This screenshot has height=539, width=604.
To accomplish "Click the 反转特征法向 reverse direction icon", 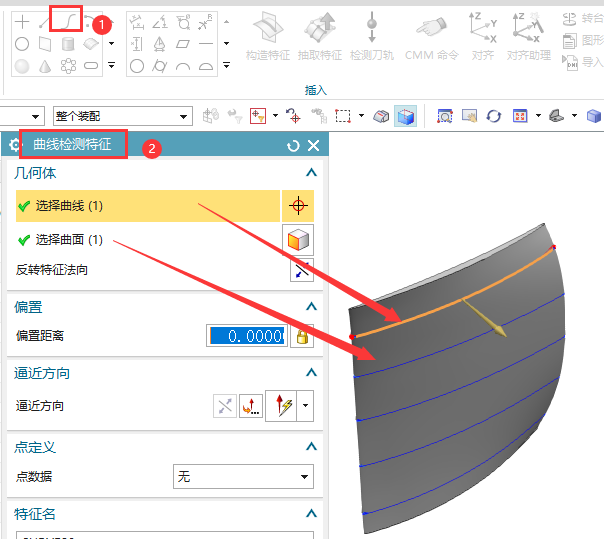I will [302, 270].
